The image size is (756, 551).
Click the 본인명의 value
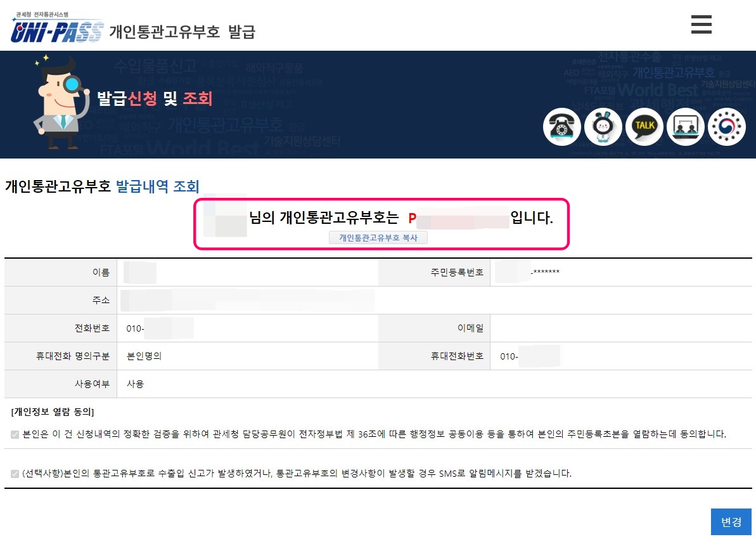[144, 356]
